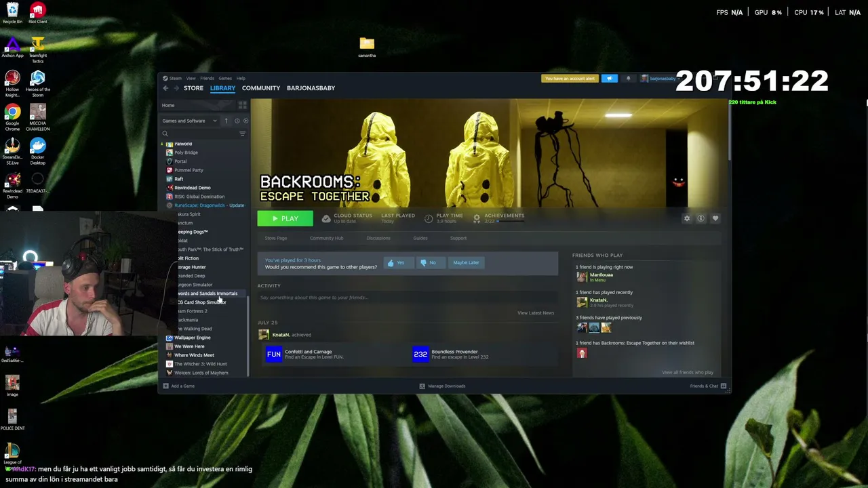
Task: Open the View menu
Action: (191, 78)
